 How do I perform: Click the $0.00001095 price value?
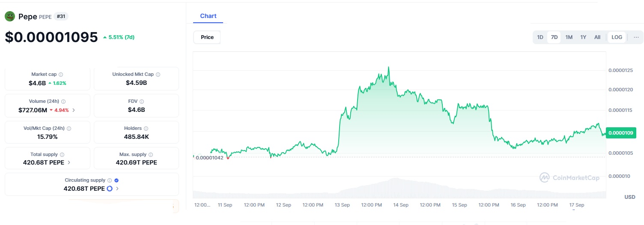(x=51, y=37)
